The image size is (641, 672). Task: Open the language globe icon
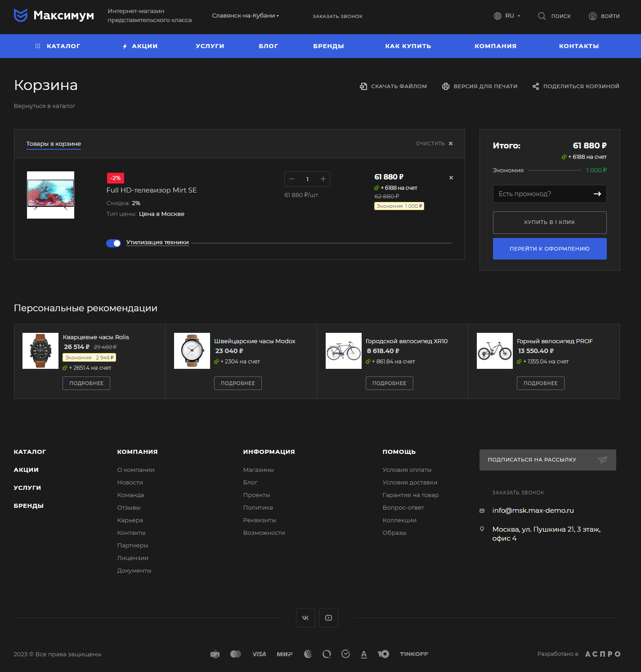[x=498, y=16]
